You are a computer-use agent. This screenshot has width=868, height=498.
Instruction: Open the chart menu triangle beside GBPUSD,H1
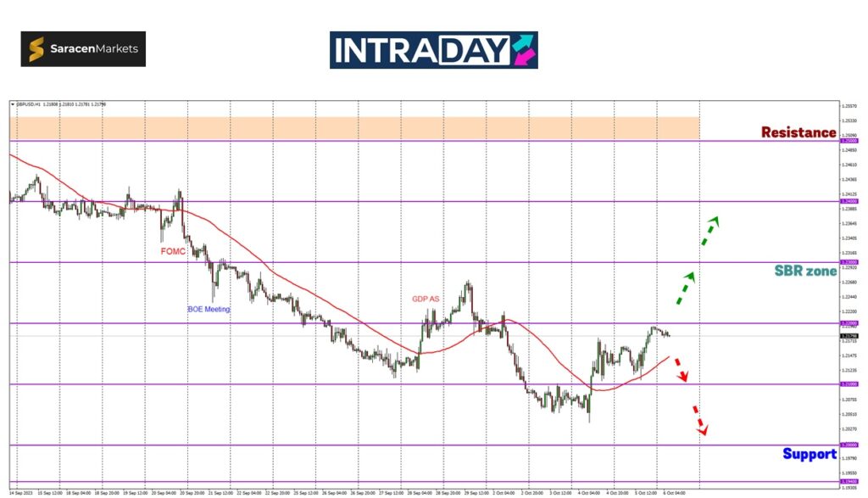pyautogui.click(x=13, y=104)
